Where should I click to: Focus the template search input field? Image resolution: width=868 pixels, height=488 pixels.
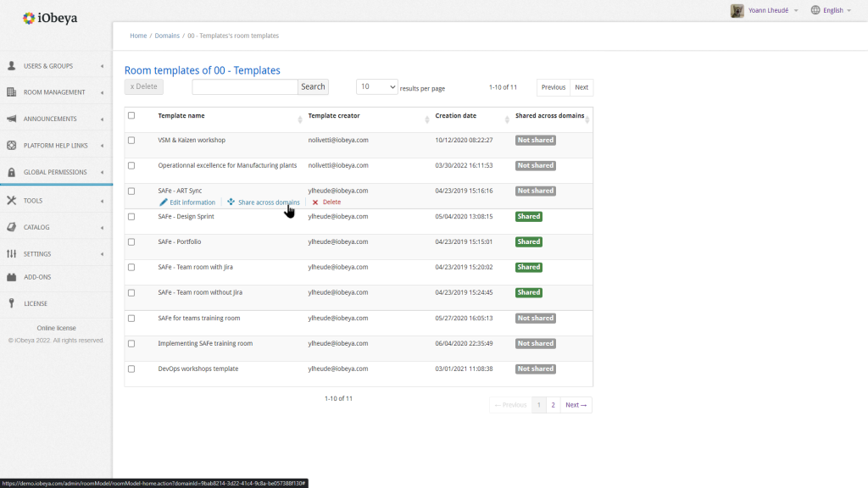245,87
